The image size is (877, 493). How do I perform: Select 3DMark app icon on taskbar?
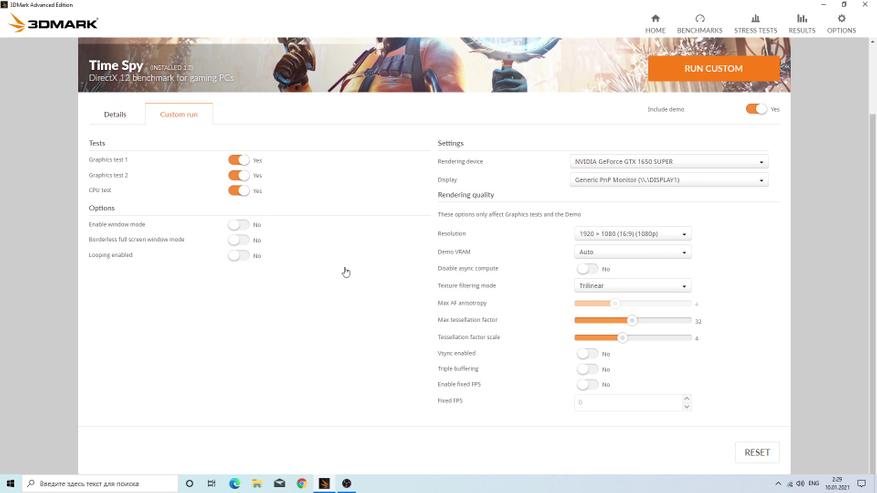324,483
